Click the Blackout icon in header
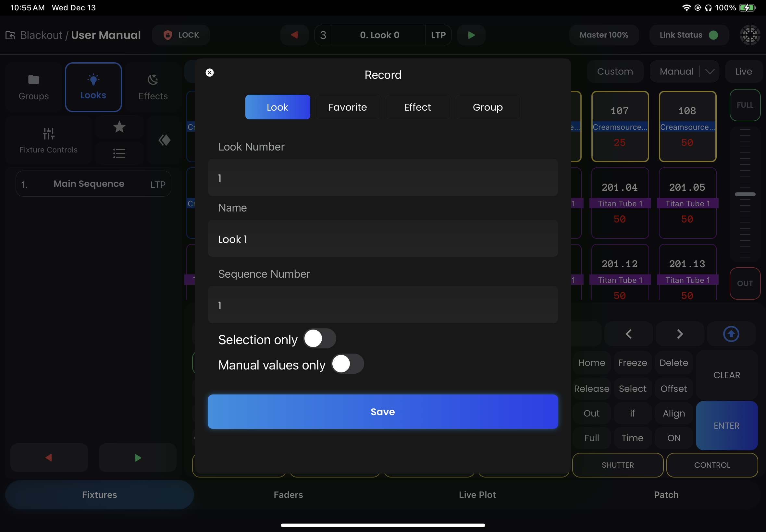Image resolution: width=766 pixels, height=532 pixels. (x=10, y=35)
